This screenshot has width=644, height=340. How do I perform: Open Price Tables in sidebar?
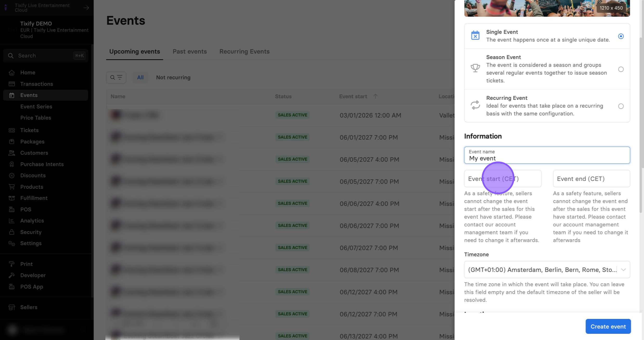click(x=36, y=118)
